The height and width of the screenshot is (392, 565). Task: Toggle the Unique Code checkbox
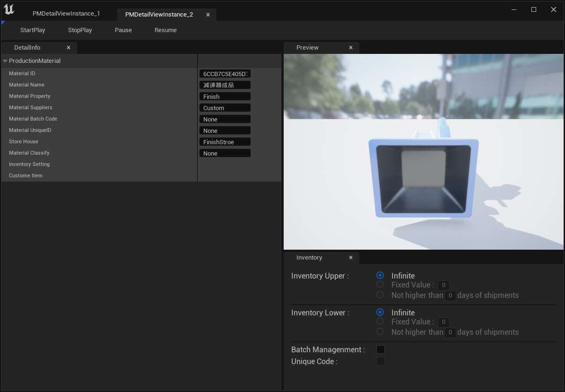click(x=380, y=361)
